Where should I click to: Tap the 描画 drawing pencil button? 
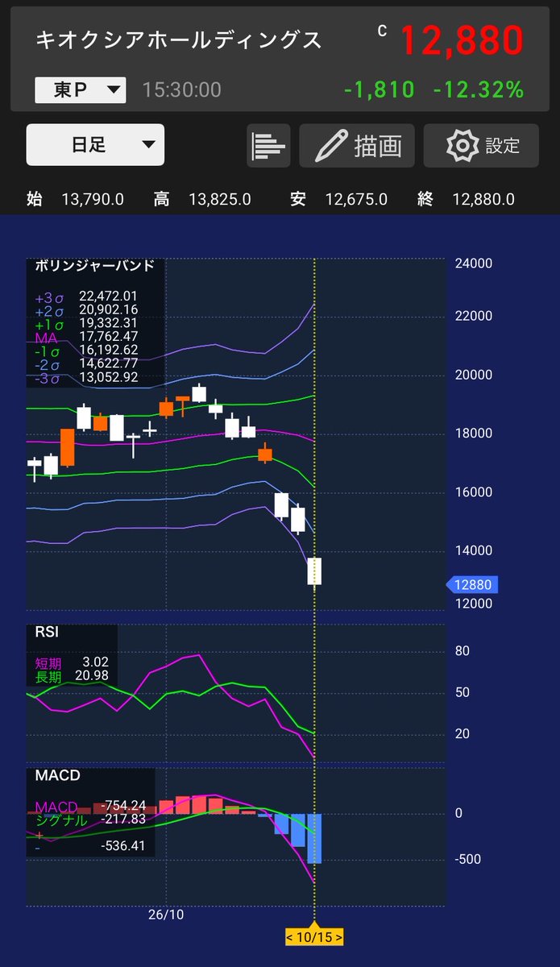pos(357,145)
